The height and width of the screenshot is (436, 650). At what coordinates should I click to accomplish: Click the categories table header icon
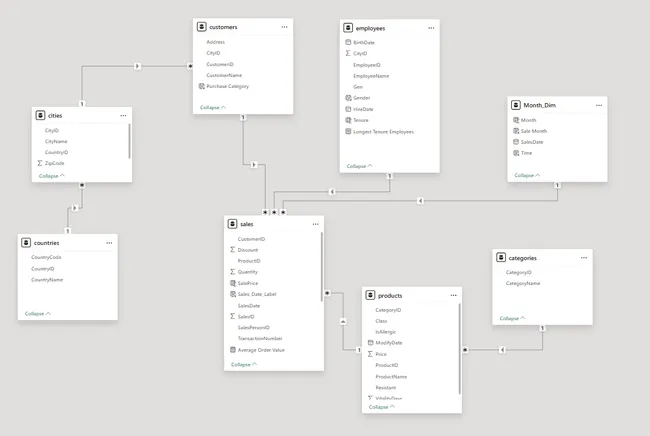(501, 258)
